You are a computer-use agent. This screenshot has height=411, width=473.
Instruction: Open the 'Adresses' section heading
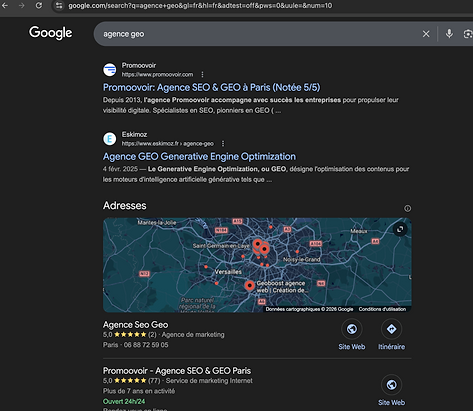124,205
